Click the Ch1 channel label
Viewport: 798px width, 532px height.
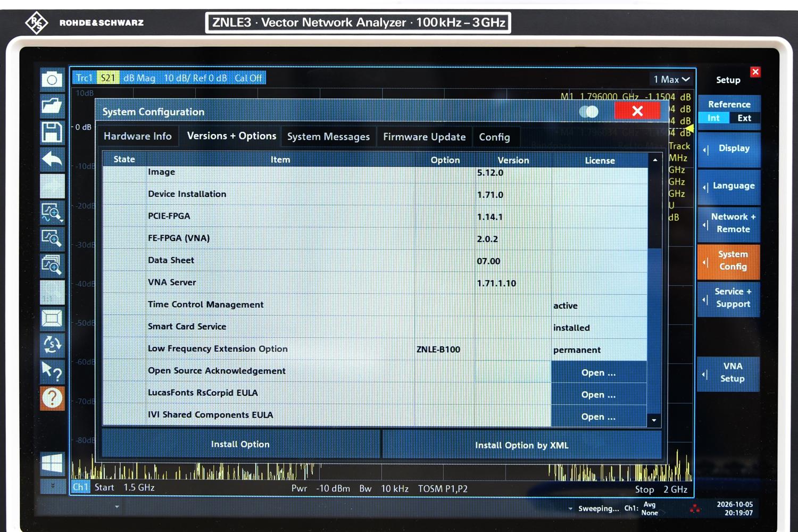click(x=80, y=487)
